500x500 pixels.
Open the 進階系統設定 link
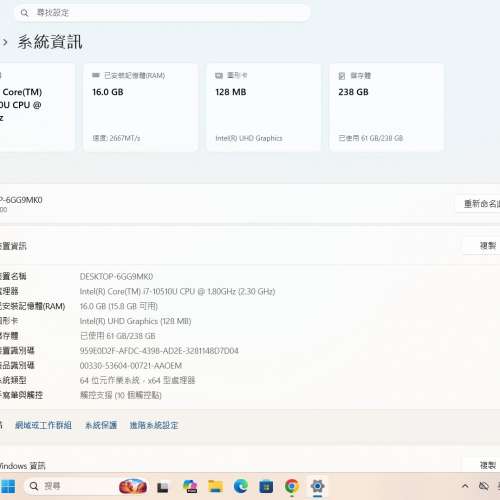[154, 425]
